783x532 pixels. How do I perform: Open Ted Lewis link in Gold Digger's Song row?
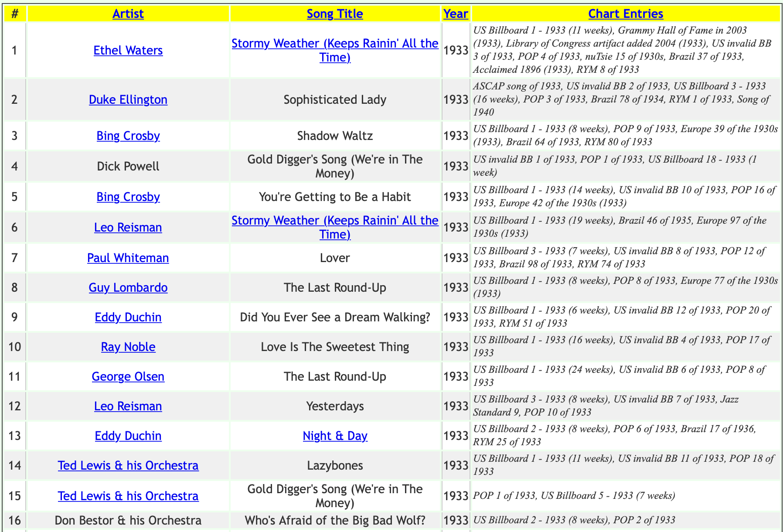[128, 496]
